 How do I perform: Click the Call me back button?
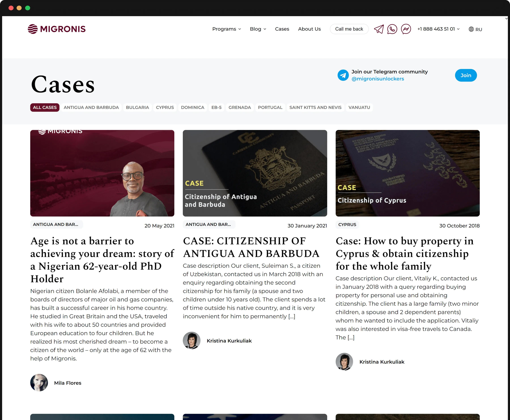tap(349, 29)
